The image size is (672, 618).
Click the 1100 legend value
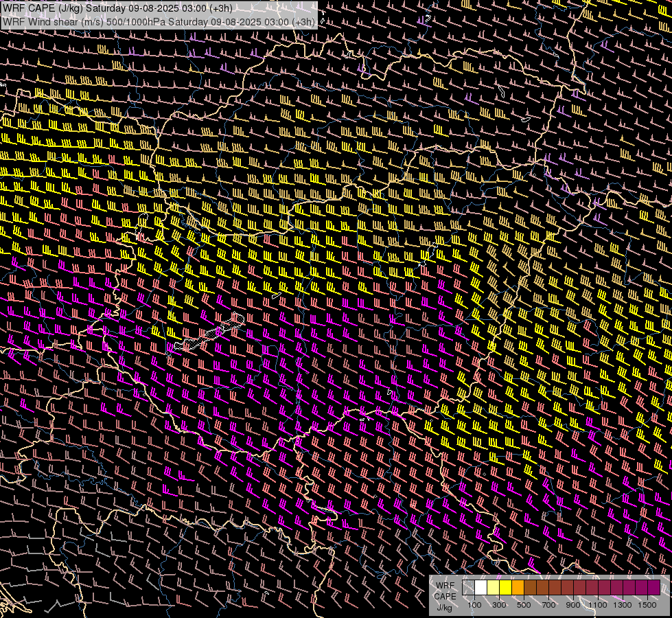598,605
